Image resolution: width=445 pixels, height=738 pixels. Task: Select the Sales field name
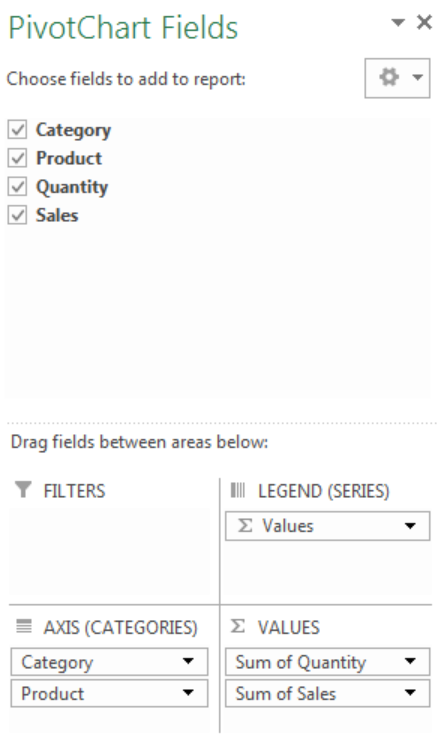[x=57, y=216]
